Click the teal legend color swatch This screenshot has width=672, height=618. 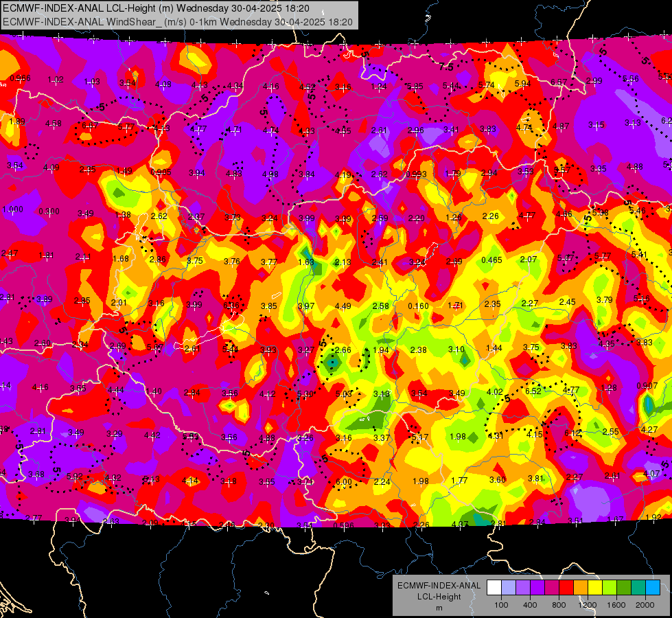pos(638,588)
